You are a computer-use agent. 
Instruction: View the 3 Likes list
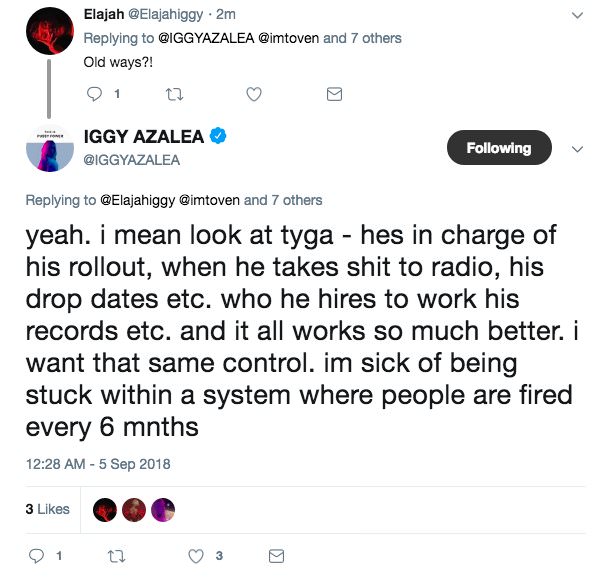[x=48, y=509]
